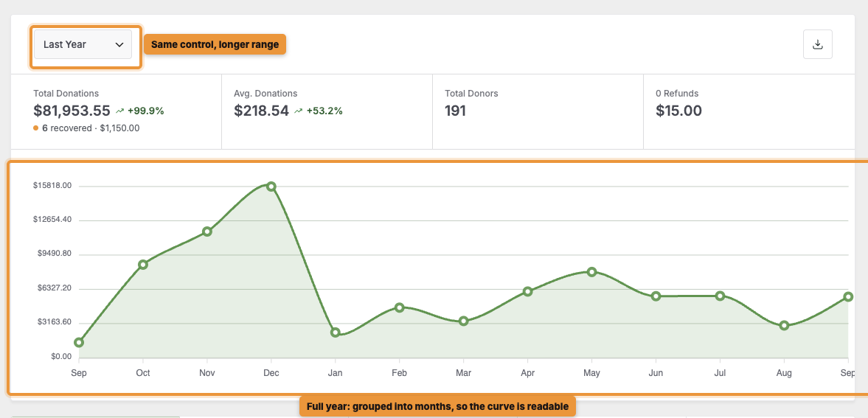Screen dimensions: 868x418
Task: Select the Apr data point on chart
Action: [527, 291]
